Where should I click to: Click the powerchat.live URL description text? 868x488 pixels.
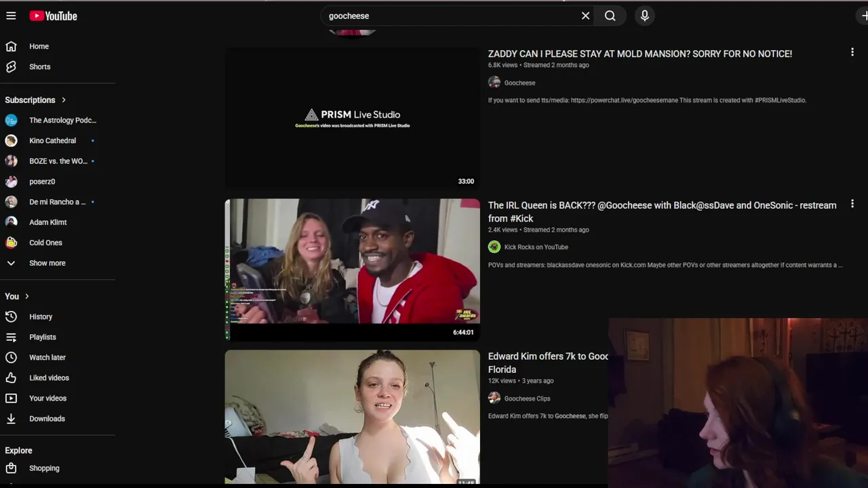click(x=647, y=100)
